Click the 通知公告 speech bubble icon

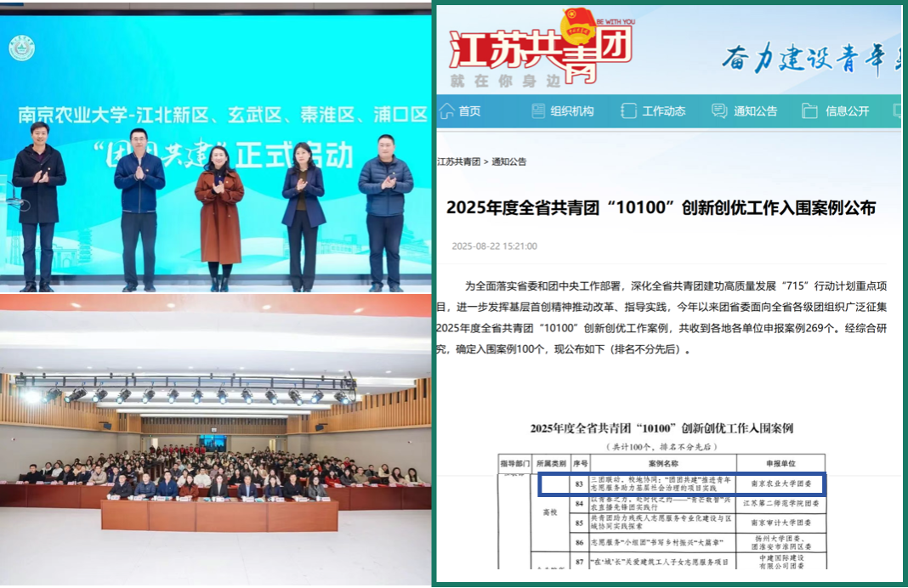(x=719, y=111)
